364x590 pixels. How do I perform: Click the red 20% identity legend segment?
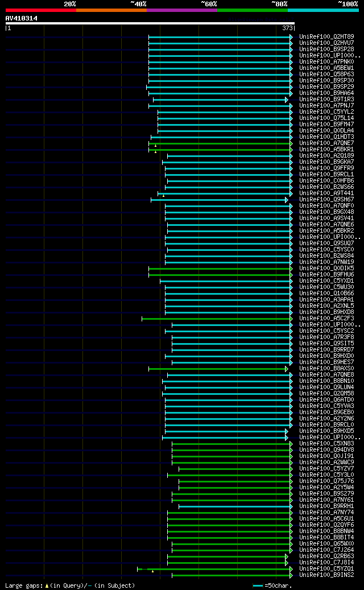point(40,10)
